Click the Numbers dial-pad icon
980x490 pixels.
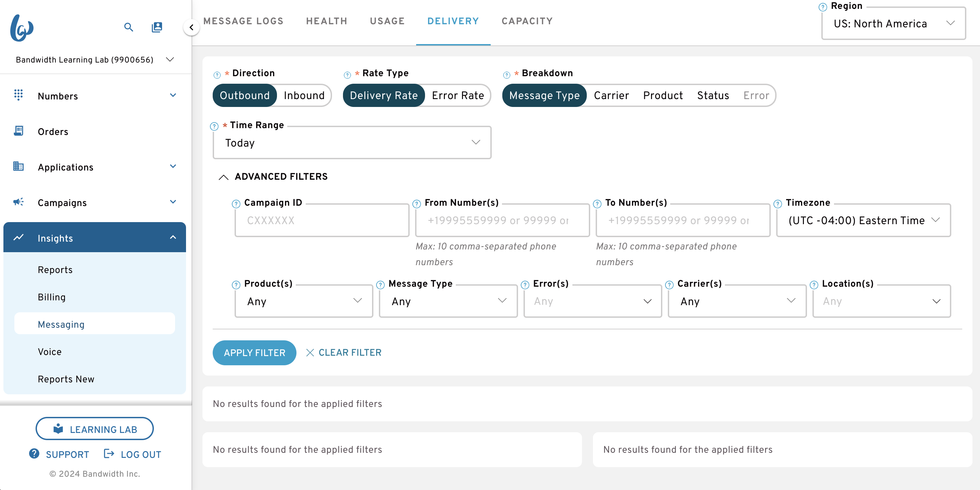tap(18, 95)
